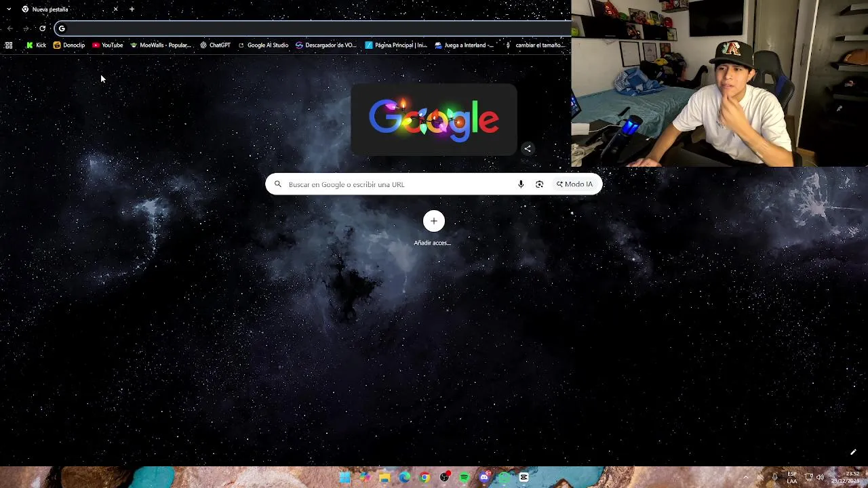Open a new tab with the plus button
Image resolution: width=868 pixels, height=488 pixels.
pos(132,9)
